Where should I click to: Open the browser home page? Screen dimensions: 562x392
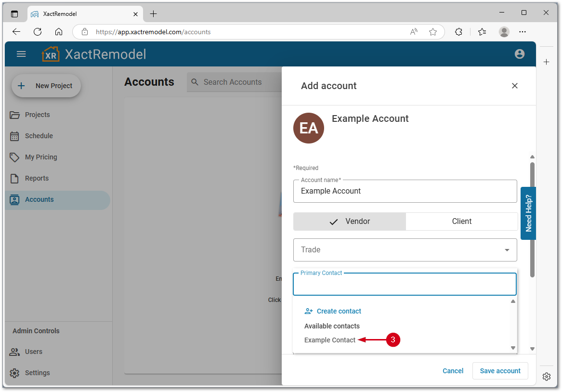pyautogui.click(x=59, y=32)
